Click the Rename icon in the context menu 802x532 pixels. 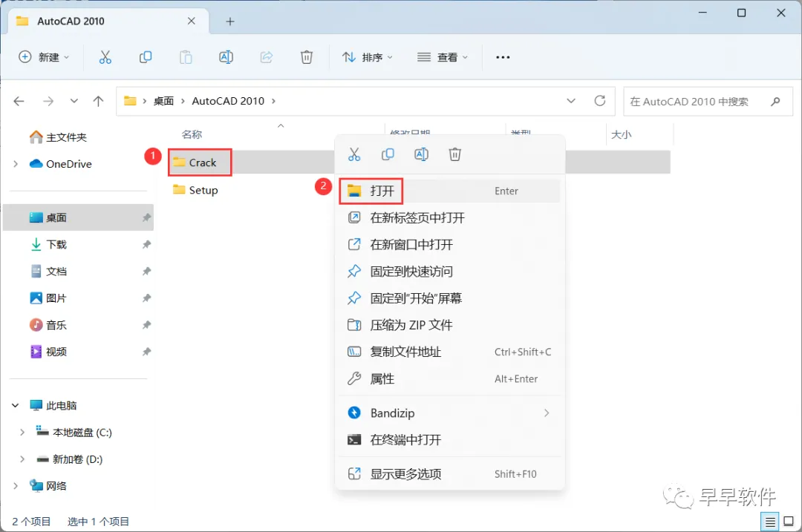coord(421,154)
